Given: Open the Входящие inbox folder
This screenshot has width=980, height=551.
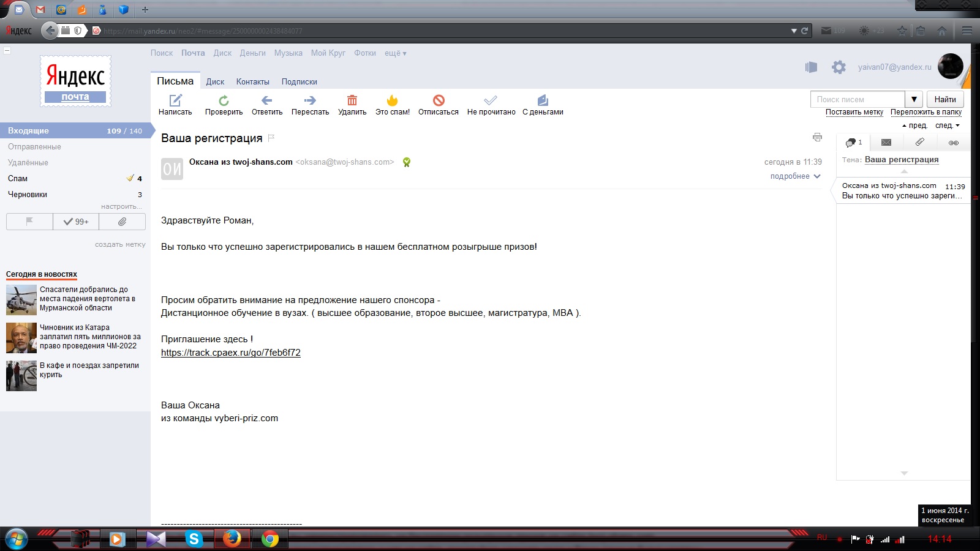Looking at the screenshot, I should [x=75, y=130].
